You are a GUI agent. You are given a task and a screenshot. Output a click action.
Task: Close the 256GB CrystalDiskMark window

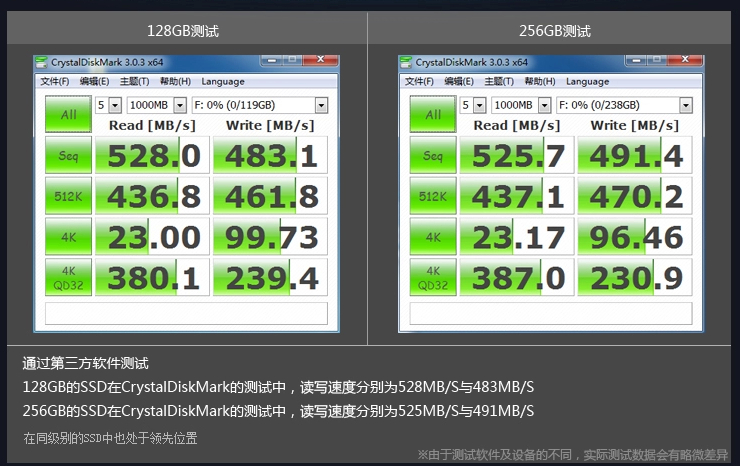685,60
